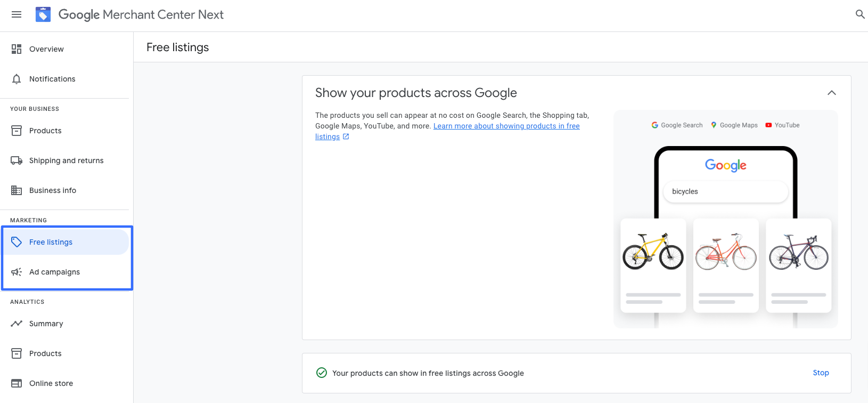This screenshot has width=868, height=403.
Task: Click the Overview dashboard icon
Action: coord(17,49)
